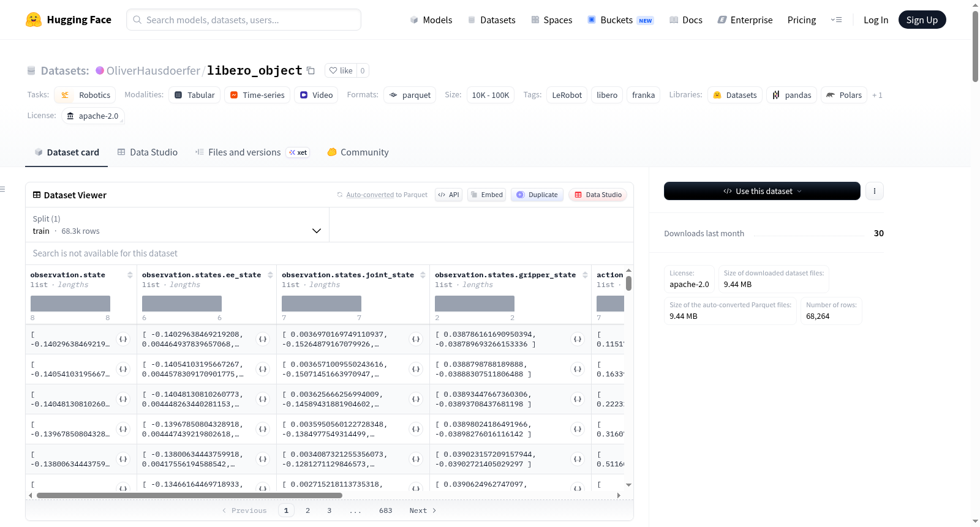Like the libero_object dataset
Screen dimensions: 980x527
click(341, 70)
